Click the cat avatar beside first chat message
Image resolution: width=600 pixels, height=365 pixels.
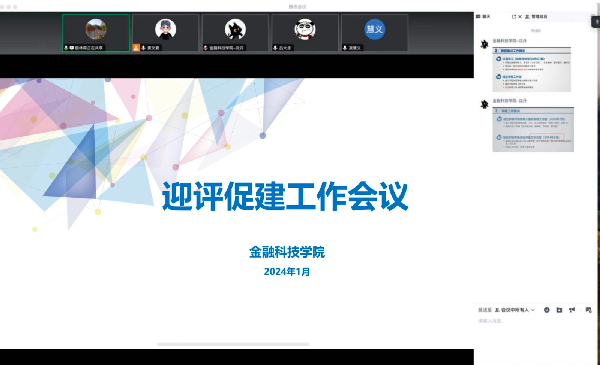pos(484,44)
